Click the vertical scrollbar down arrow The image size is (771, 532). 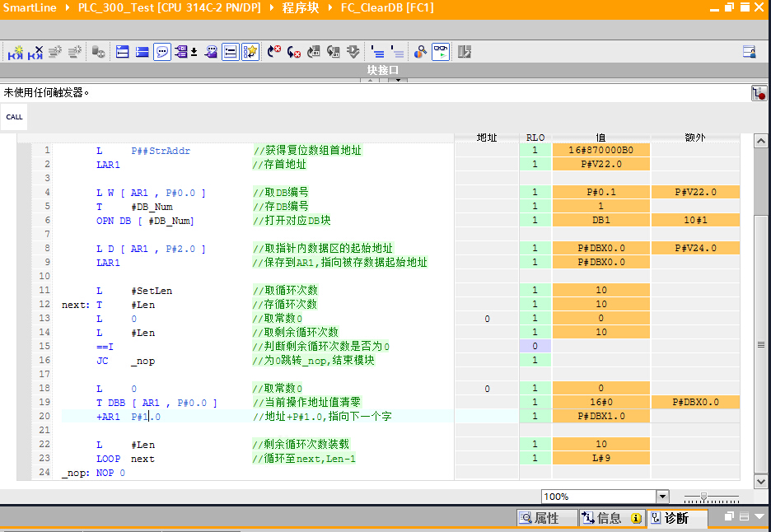click(x=760, y=482)
